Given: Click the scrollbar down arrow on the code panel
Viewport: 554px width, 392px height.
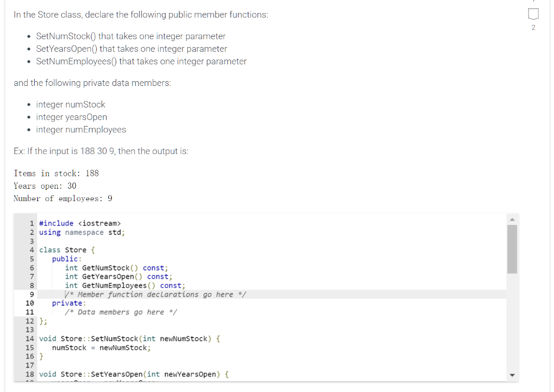Looking at the screenshot, I should tap(512, 374).
